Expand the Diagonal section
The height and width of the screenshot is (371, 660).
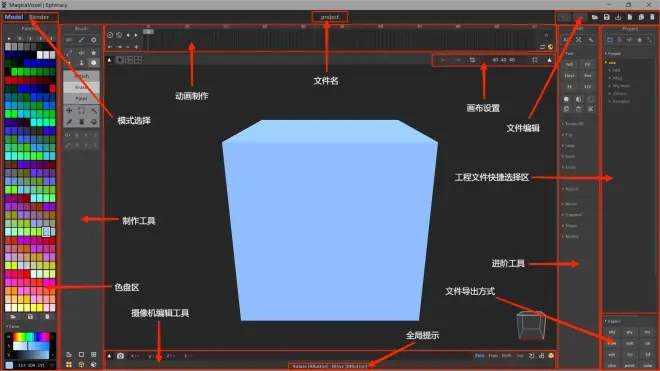click(x=572, y=215)
